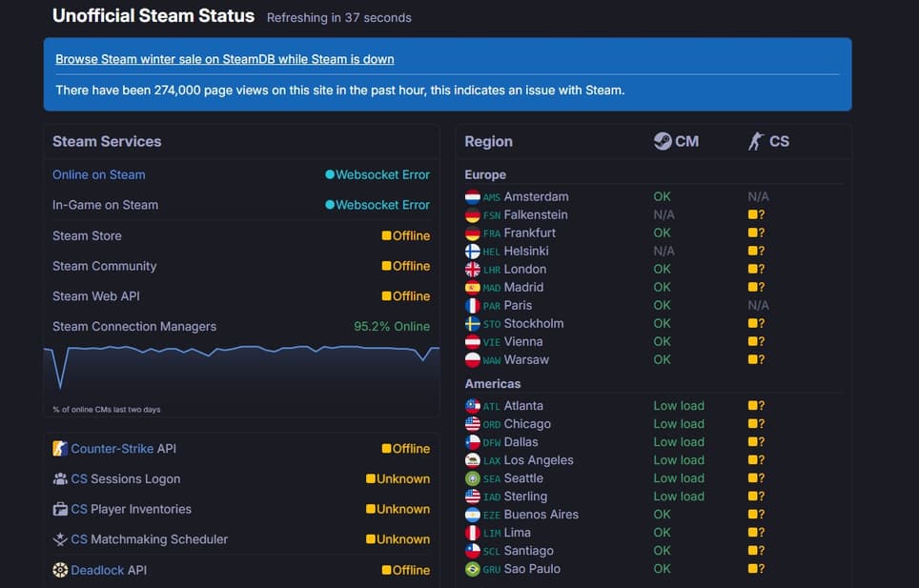Click the CS link in Player Inventories
Image resolution: width=919 pixels, height=588 pixels.
click(79, 509)
